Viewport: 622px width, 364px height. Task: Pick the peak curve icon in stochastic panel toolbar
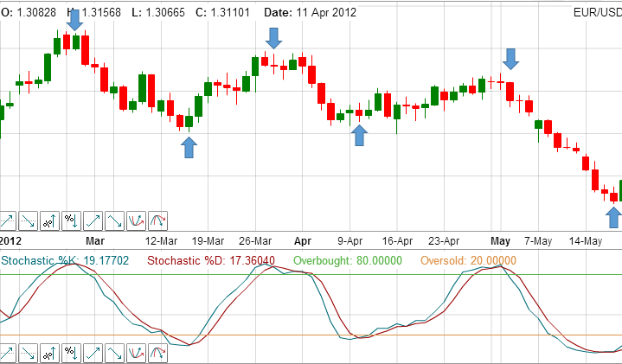(x=157, y=353)
